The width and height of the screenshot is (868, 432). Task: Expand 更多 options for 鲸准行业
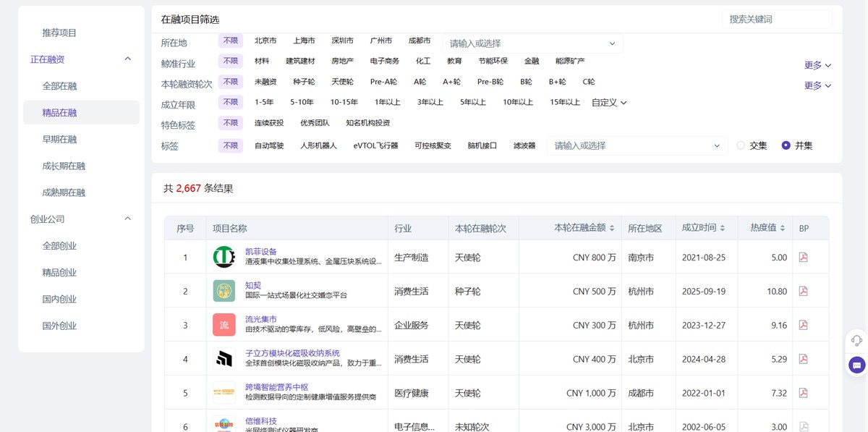[x=816, y=64]
